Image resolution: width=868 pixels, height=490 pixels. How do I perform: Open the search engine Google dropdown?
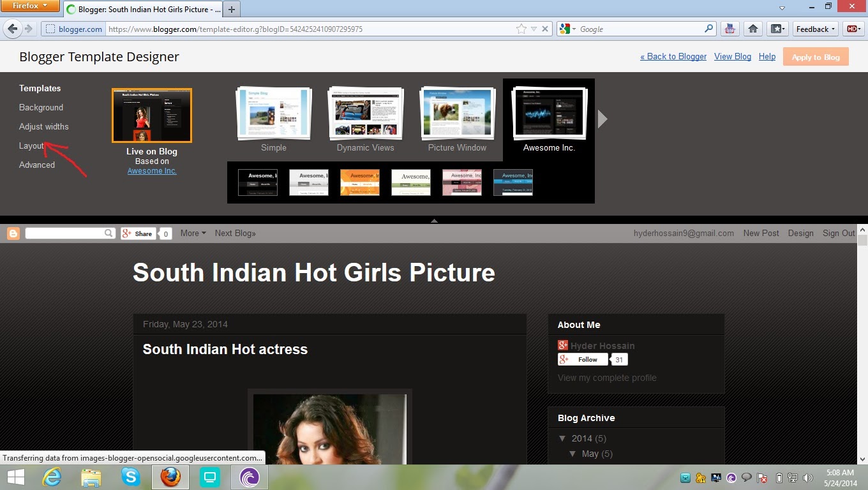point(568,29)
